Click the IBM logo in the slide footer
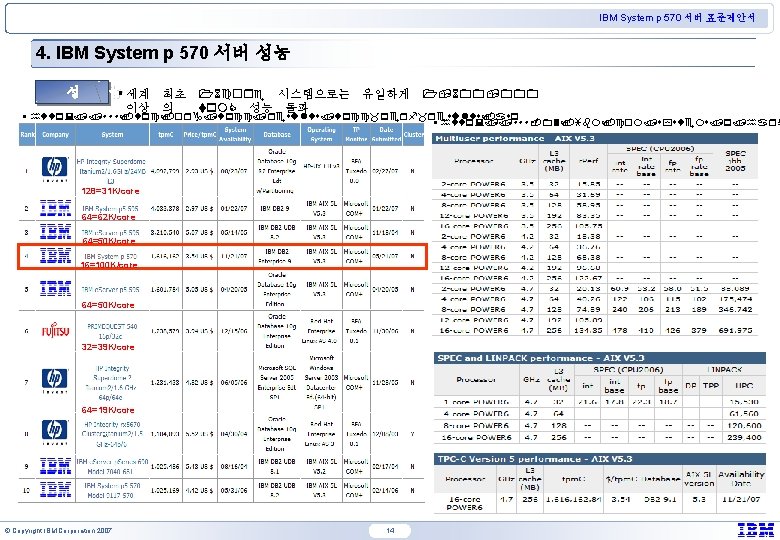This screenshot has height=540, width=780. pos(756,530)
